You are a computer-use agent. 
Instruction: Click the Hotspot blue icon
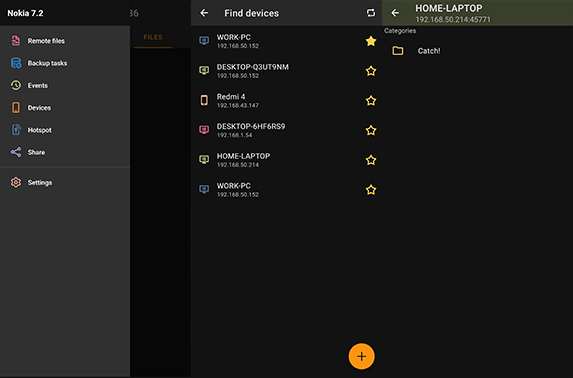pyautogui.click(x=16, y=130)
